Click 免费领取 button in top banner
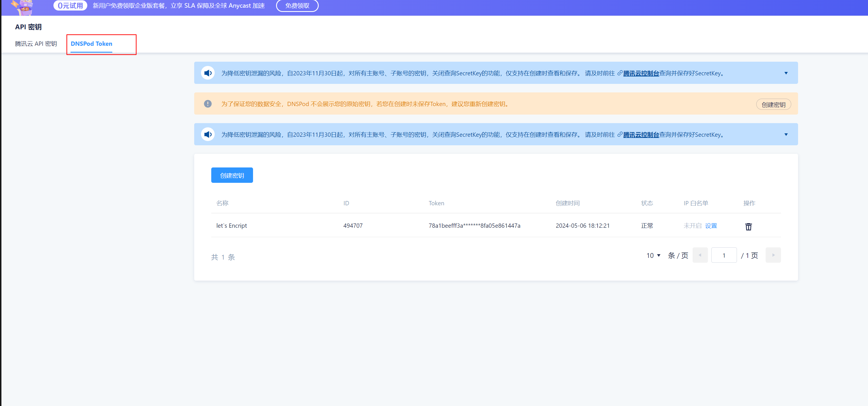This screenshot has height=406, width=868. (297, 6)
